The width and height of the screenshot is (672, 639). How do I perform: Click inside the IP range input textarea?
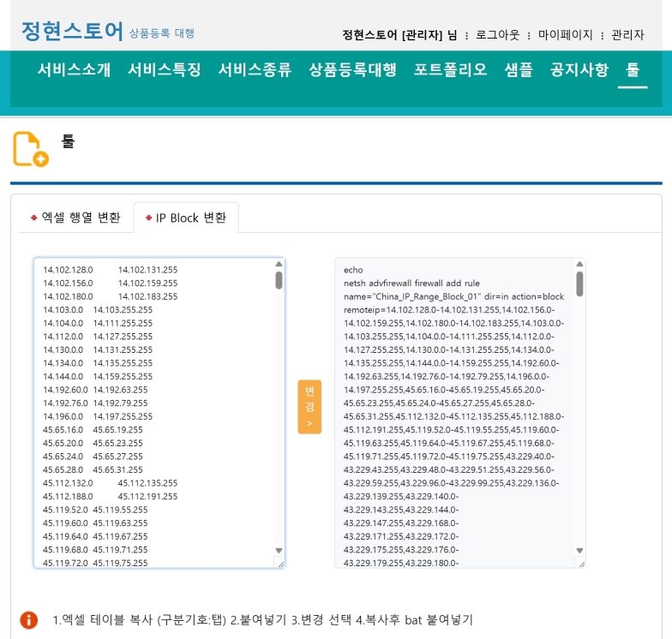point(154,411)
